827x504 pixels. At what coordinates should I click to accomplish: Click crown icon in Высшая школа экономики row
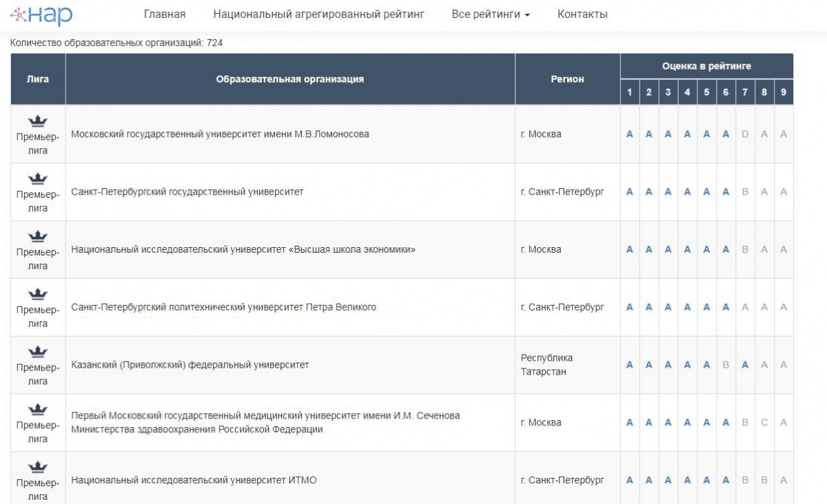(x=38, y=237)
